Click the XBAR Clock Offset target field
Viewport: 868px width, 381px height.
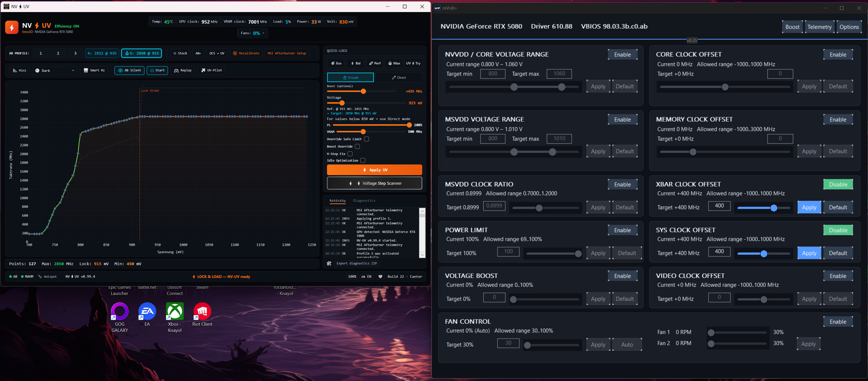click(719, 206)
